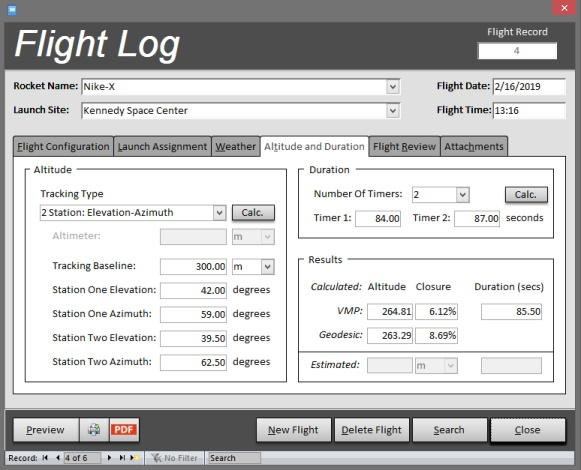This screenshot has width=581, height=470.
Task: Jump to last record arrow
Action: tap(122, 458)
